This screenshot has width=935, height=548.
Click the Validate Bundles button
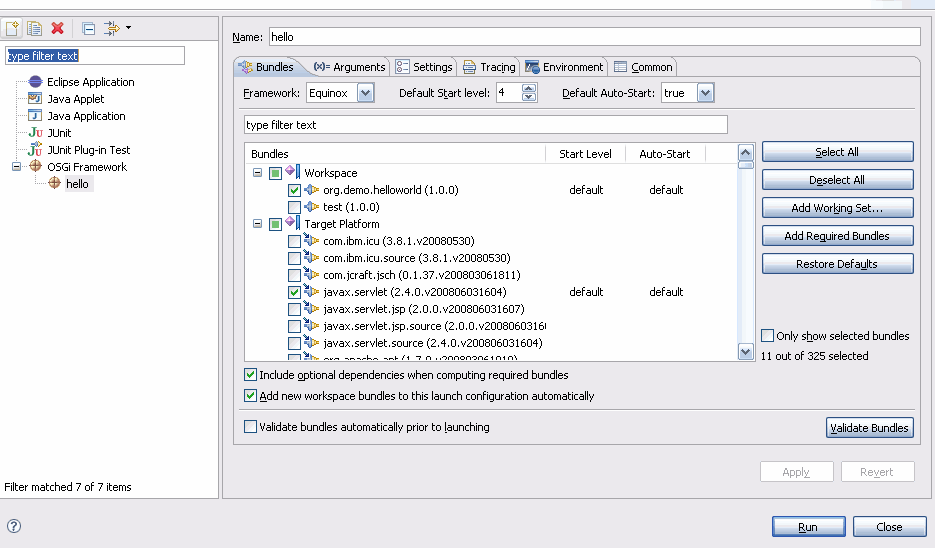click(869, 428)
